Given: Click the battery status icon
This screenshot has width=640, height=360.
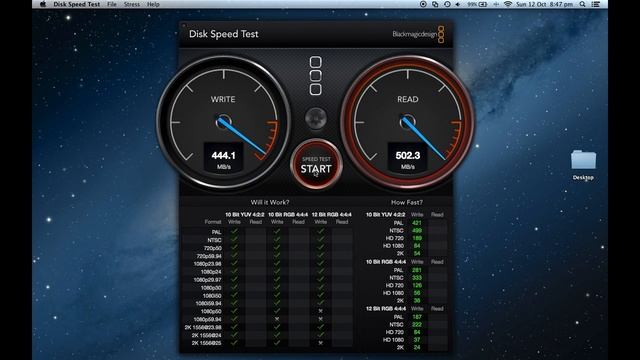Looking at the screenshot, I should [x=478, y=4].
